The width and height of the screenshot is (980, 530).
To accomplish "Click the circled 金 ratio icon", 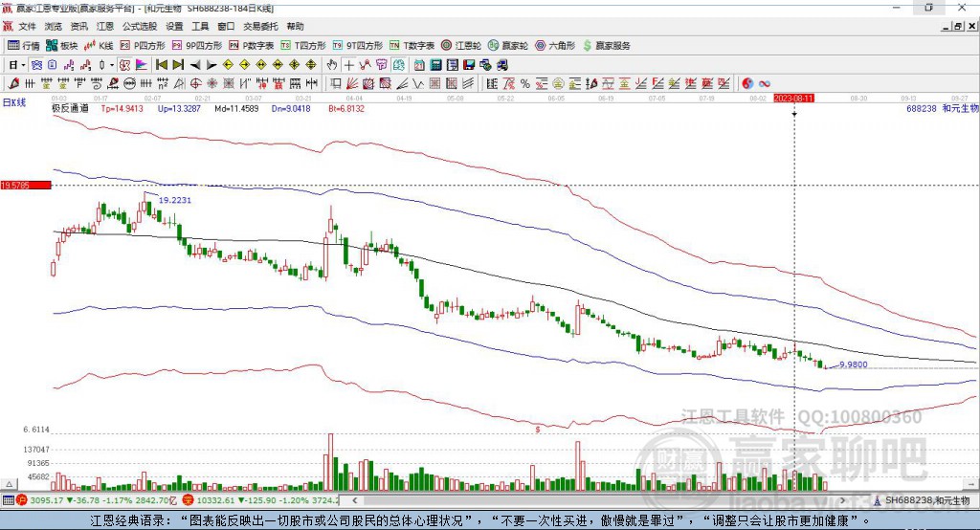I will 558,83.
